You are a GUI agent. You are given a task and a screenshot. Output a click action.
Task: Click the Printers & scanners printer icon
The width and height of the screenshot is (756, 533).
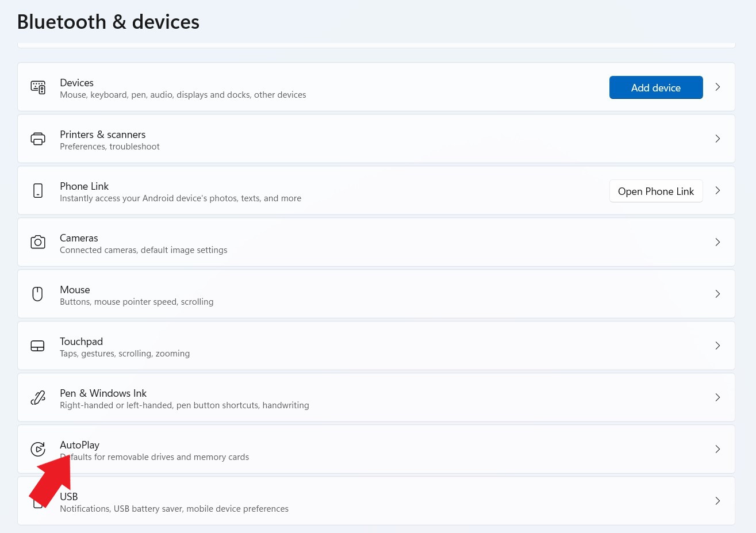tap(38, 139)
